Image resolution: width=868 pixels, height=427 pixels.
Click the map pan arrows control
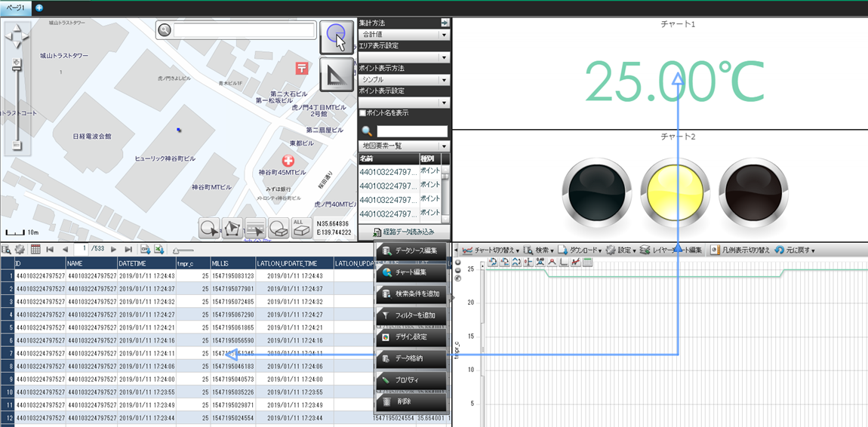coord(17,35)
